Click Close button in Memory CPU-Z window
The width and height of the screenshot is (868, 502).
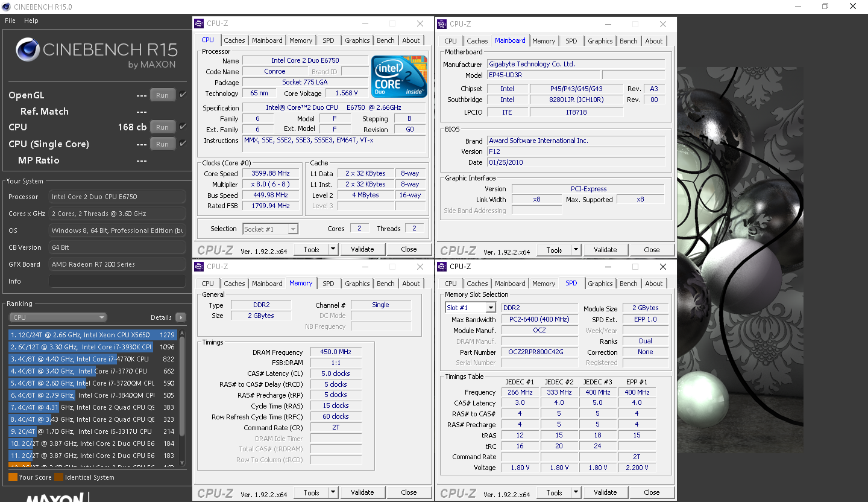(x=409, y=492)
